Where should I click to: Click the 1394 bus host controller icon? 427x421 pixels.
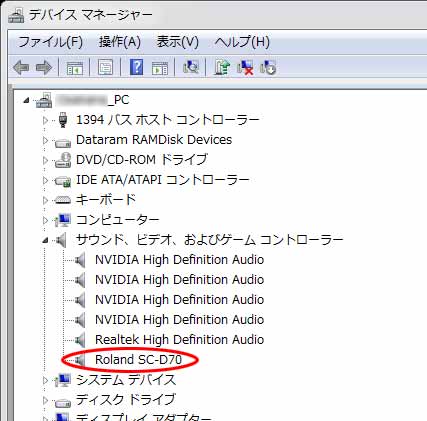(x=63, y=120)
